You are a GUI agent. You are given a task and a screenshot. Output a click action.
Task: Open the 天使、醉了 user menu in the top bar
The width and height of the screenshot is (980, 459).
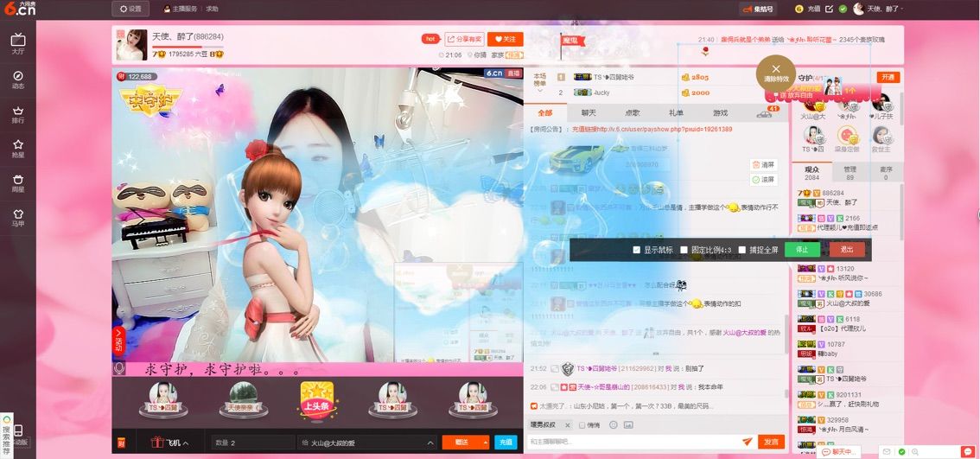click(880, 9)
